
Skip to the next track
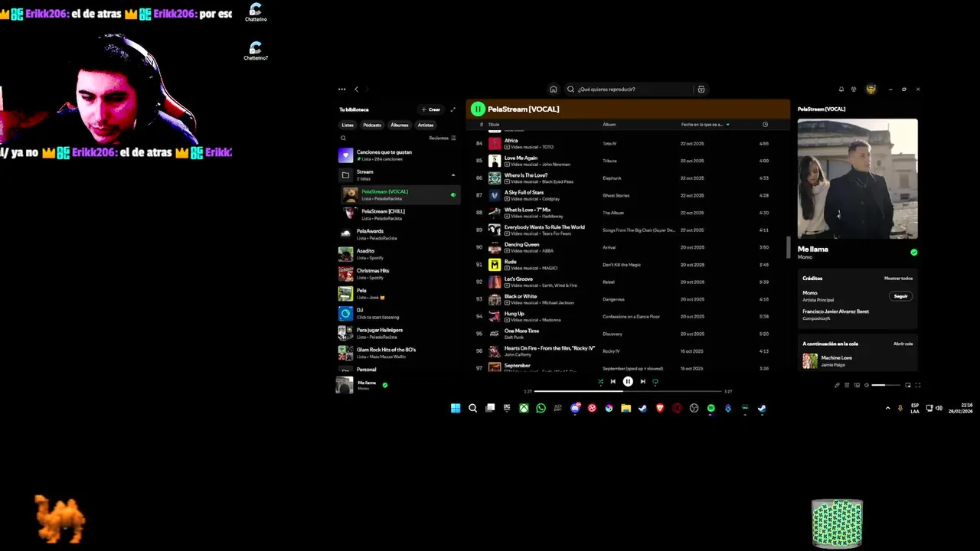pos(642,382)
